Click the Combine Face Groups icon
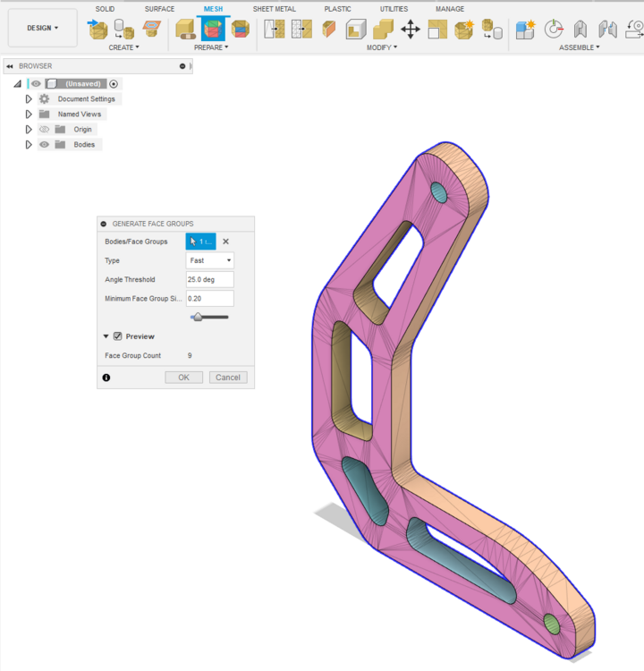 (x=240, y=30)
